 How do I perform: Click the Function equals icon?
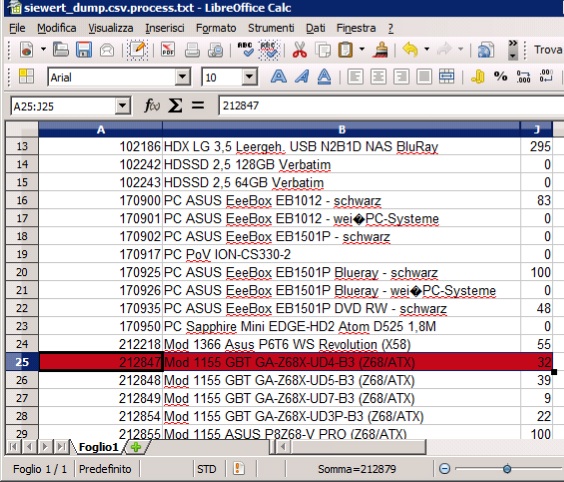pos(198,105)
